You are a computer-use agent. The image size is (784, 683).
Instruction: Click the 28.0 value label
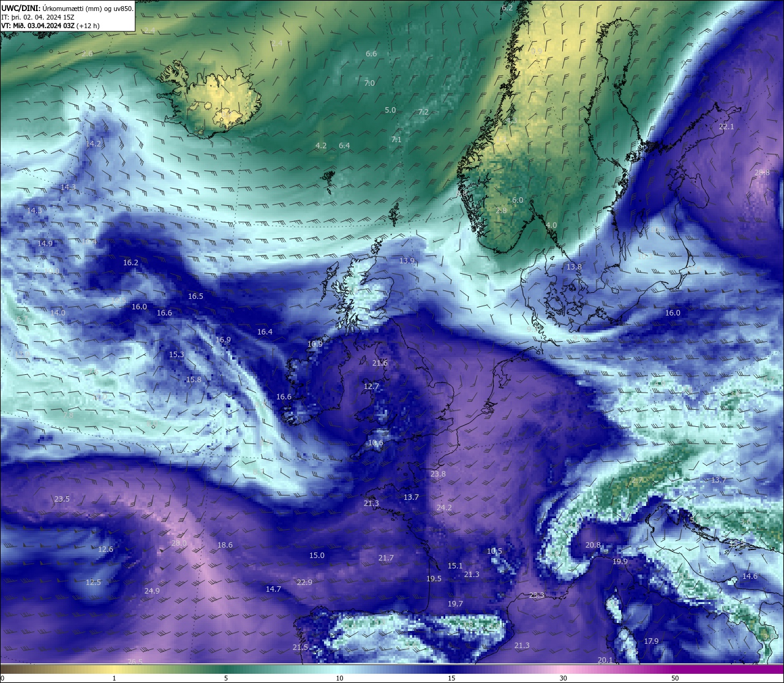[179, 543]
